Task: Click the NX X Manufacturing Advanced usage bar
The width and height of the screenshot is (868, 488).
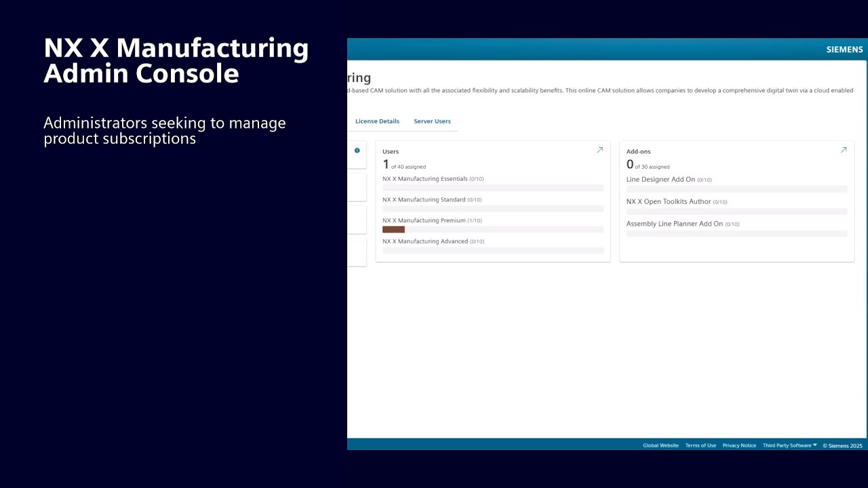Action: [493, 251]
